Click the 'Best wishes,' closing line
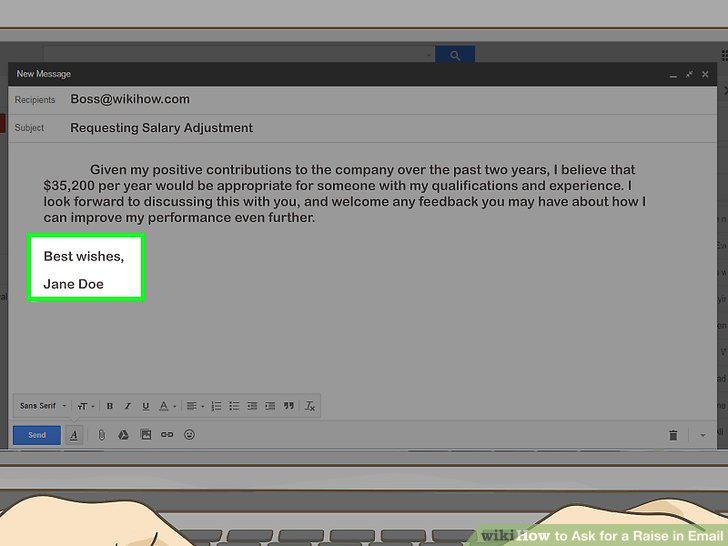This screenshot has height=546, width=728. click(84, 256)
